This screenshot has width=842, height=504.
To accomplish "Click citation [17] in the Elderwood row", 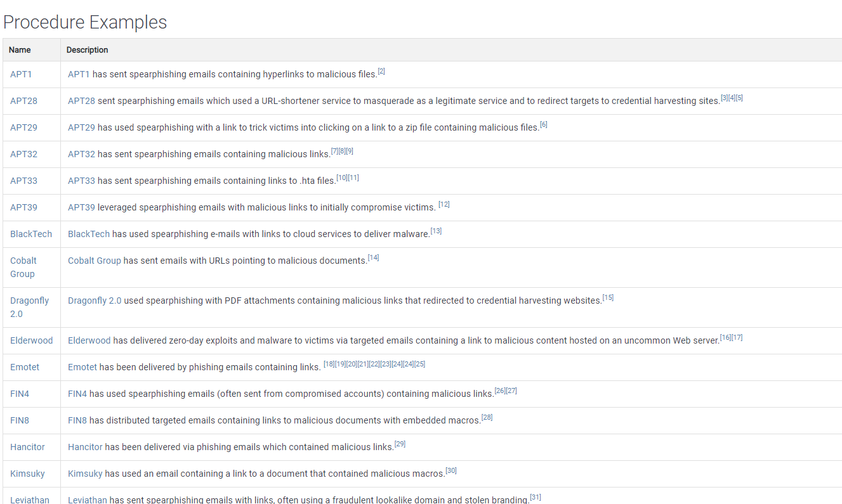I will coord(737,338).
